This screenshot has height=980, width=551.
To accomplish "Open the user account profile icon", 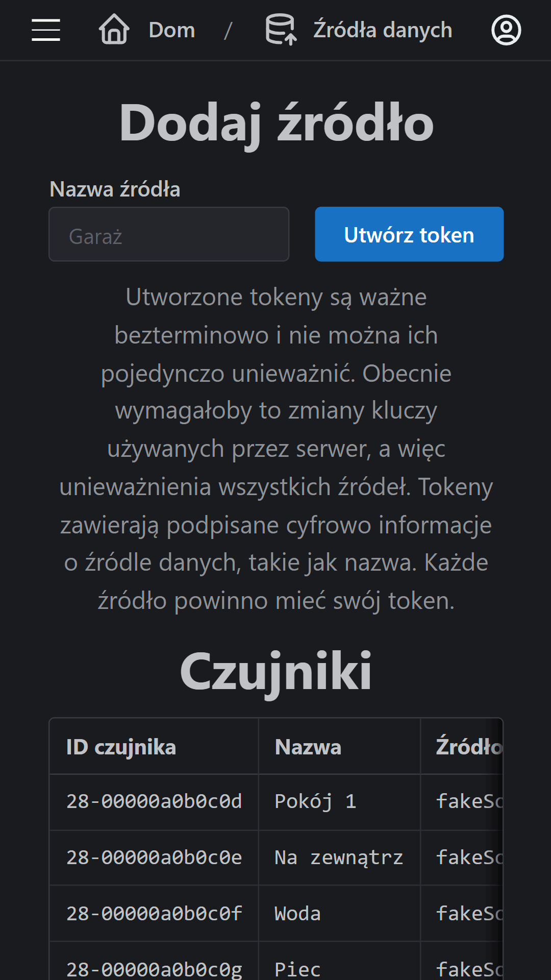I will (506, 30).
